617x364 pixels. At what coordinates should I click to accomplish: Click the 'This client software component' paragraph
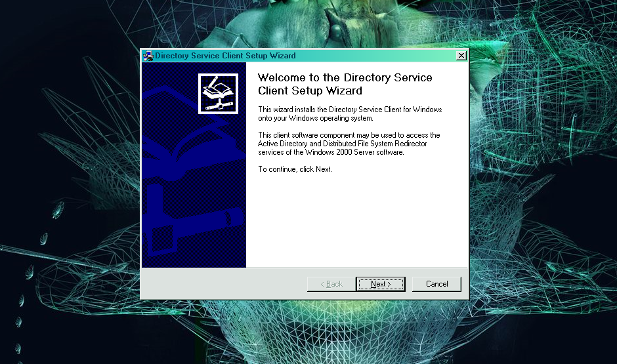click(x=349, y=144)
